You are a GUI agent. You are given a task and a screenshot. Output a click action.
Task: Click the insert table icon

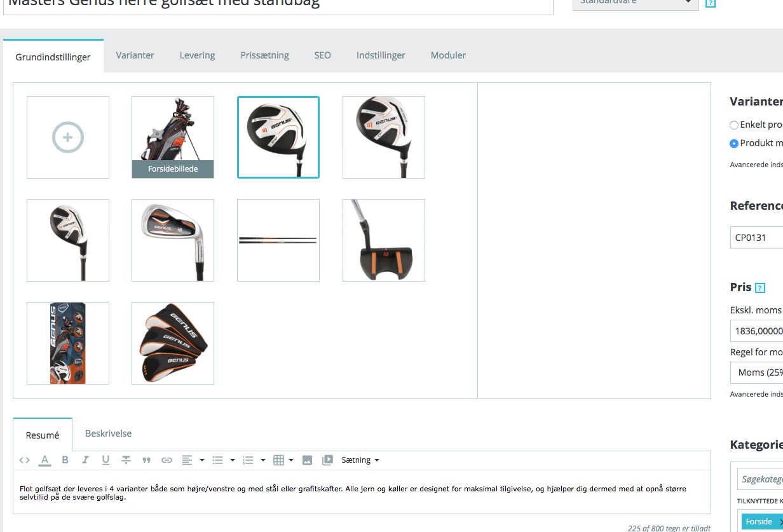tap(278, 460)
